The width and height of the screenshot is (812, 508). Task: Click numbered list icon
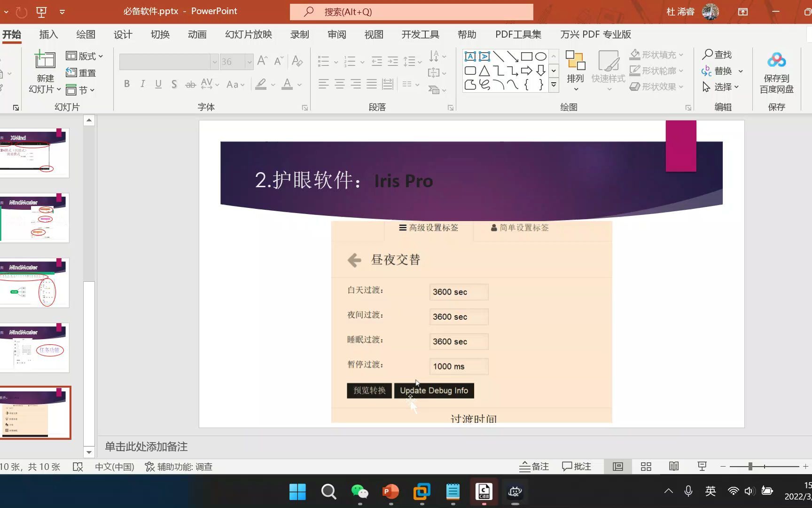[350, 61]
